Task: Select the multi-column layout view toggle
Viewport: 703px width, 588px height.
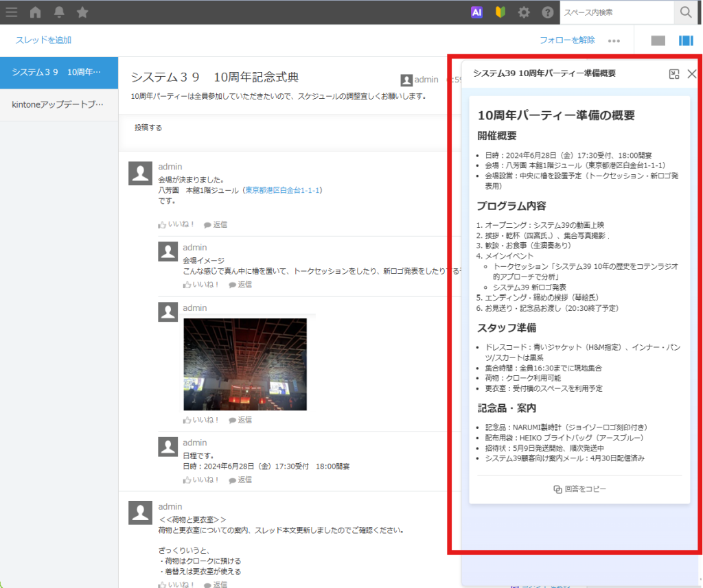Action: click(x=686, y=40)
